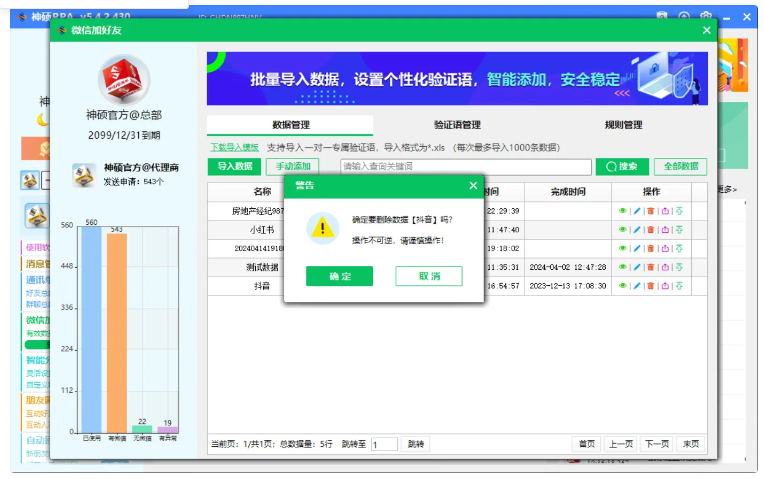Delete the 测试数据 row with the trash icon
Viewport: 764px width, 479px height.
[x=650, y=267]
